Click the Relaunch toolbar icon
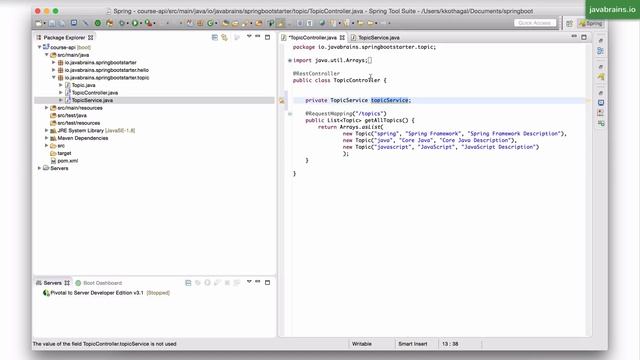 point(109,23)
